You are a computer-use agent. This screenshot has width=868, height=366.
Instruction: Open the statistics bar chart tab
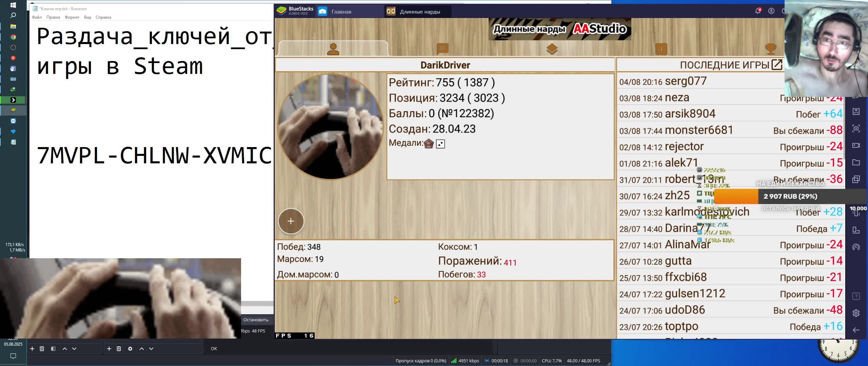click(x=661, y=49)
